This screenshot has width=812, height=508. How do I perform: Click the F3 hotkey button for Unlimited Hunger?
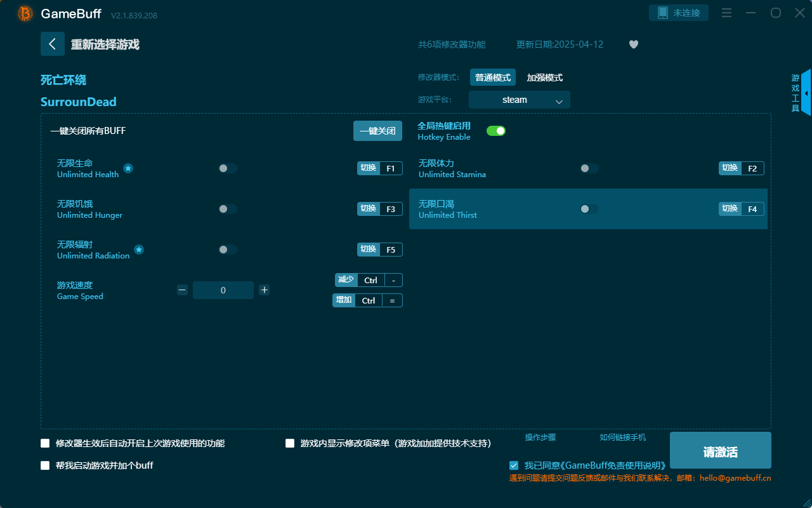(380, 209)
